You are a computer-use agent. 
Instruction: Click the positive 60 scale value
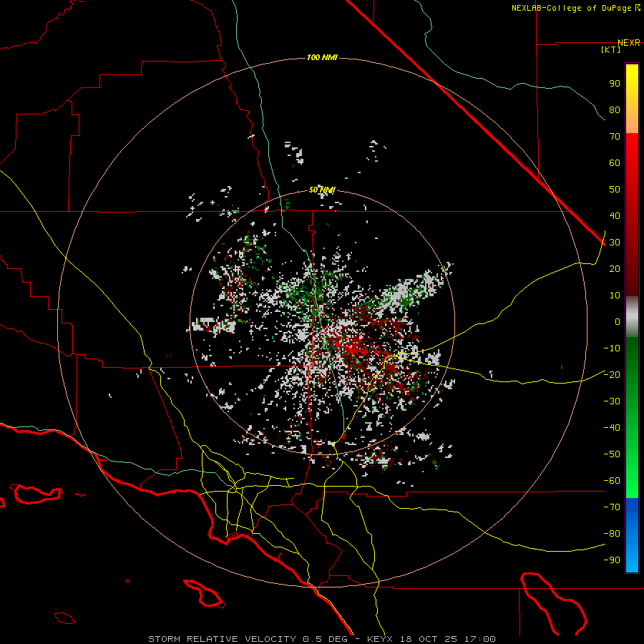pyautogui.click(x=615, y=162)
